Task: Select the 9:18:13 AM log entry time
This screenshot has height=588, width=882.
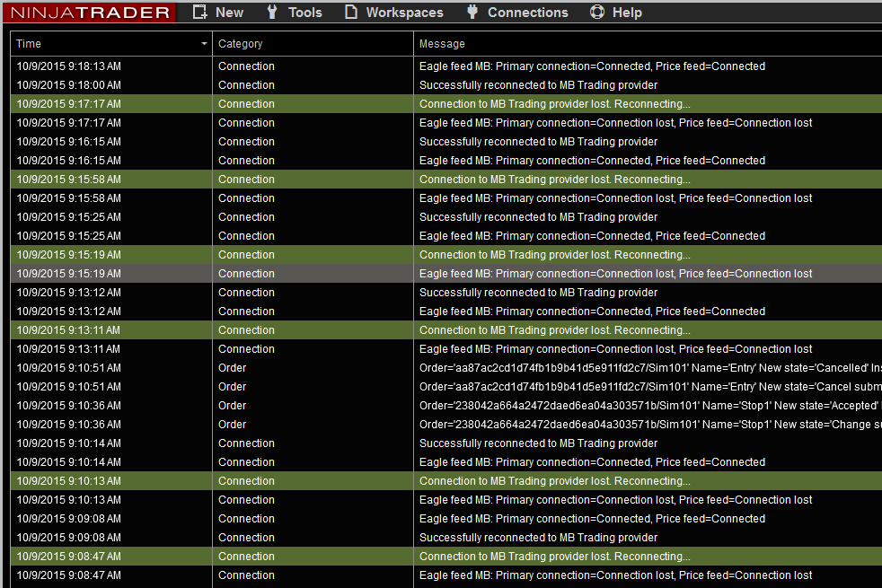Action: (x=68, y=66)
